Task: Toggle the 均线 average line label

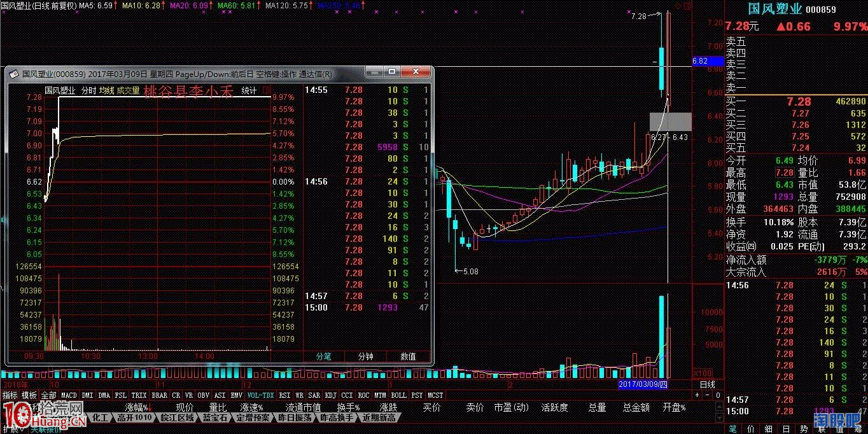Action: click(x=106, y=91)
